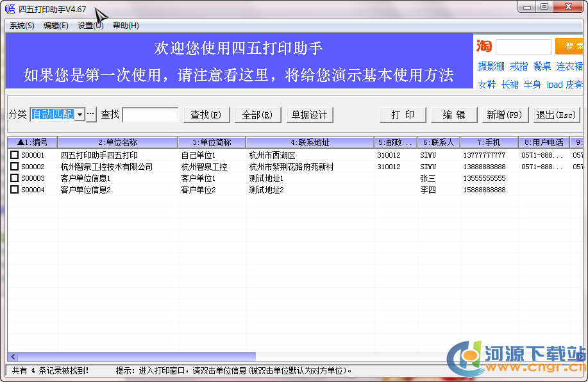Expand the 自动匹配 category dropdown

(80, 114)
